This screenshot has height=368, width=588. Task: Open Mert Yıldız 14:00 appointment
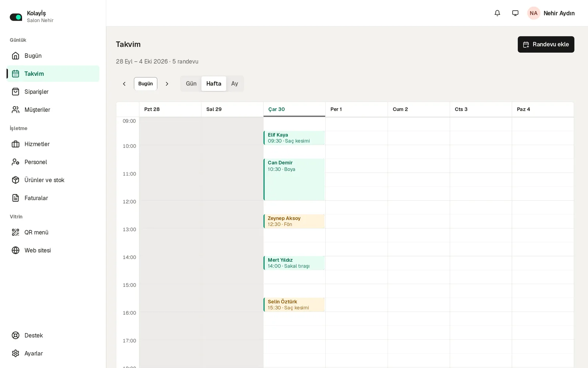point(294,263)
